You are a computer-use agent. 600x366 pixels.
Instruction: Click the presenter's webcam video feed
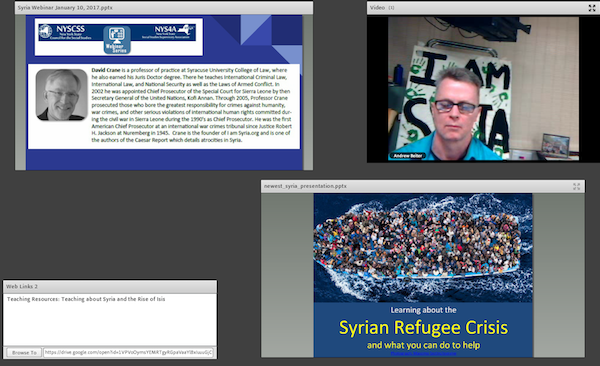tap(483, 88)
